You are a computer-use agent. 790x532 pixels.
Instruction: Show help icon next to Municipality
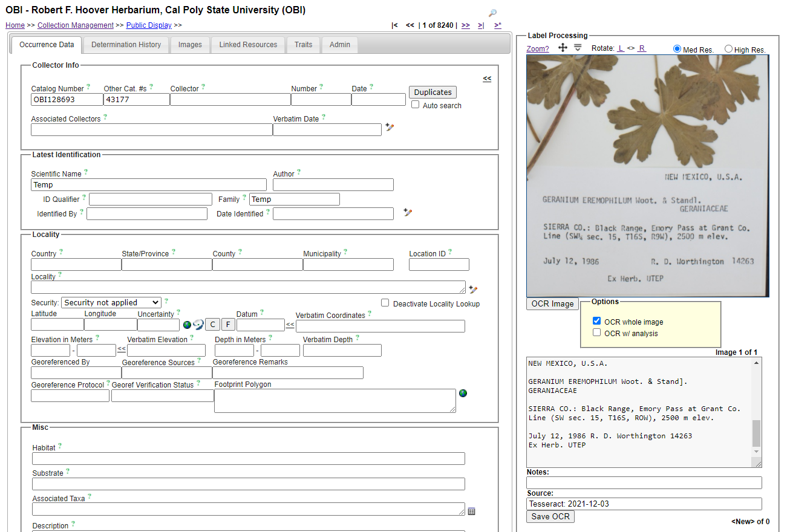click(345, 252)
